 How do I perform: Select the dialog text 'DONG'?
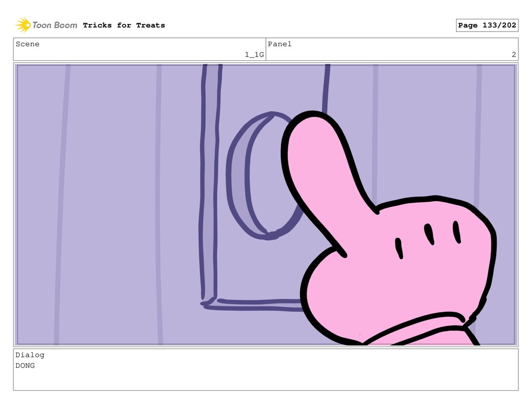point(25,366)
